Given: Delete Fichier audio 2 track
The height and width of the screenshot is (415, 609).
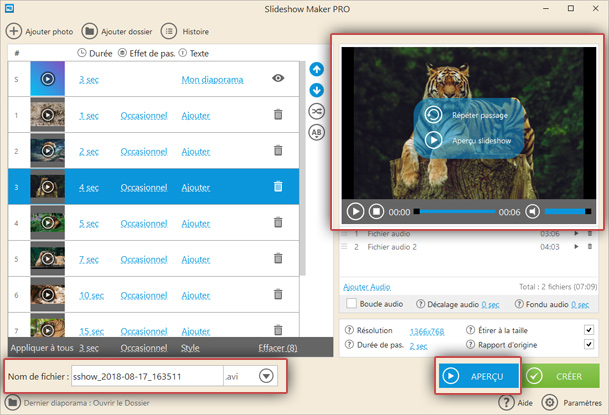Looking at the screenshot, I should click(590, 247).
